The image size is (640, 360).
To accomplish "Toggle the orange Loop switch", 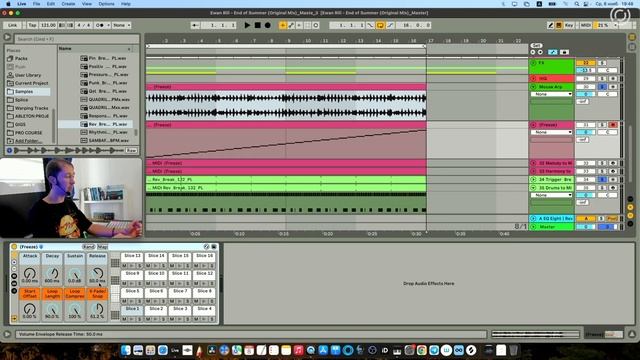I will [x=380, y=25].
